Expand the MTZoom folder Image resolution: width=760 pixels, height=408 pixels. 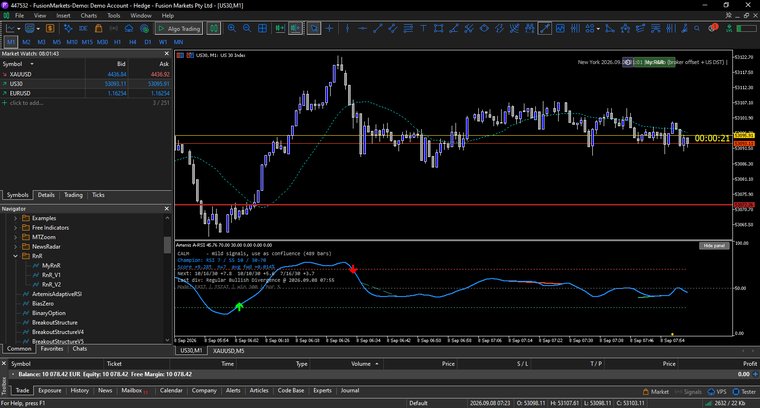coord(15,237)
